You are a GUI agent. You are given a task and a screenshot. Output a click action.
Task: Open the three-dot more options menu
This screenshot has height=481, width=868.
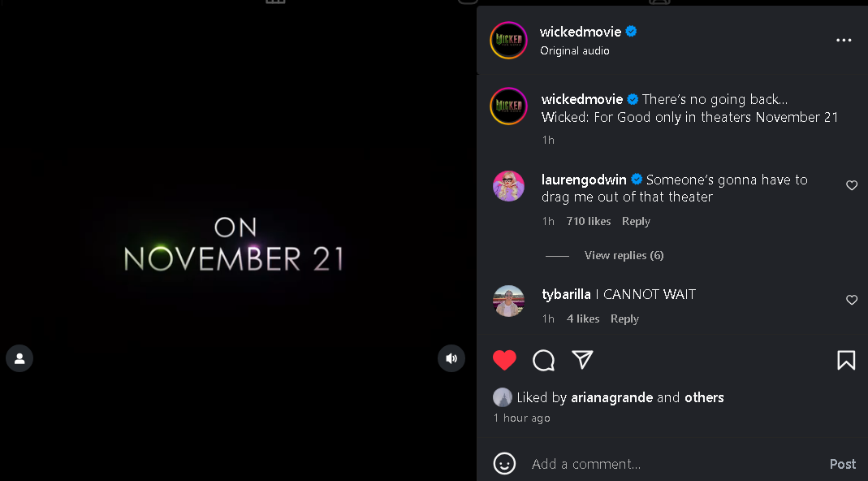[844, 40]
